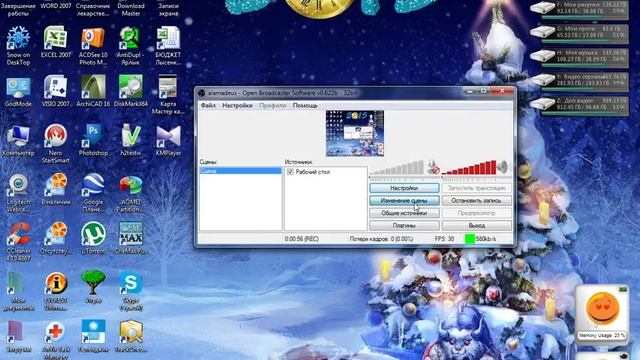Mute the microphone in OBS

pyautogui.click(x=433, y=167)
